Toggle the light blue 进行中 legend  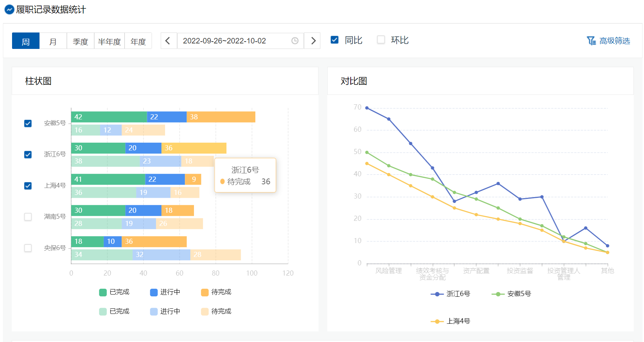click(165, 311)
